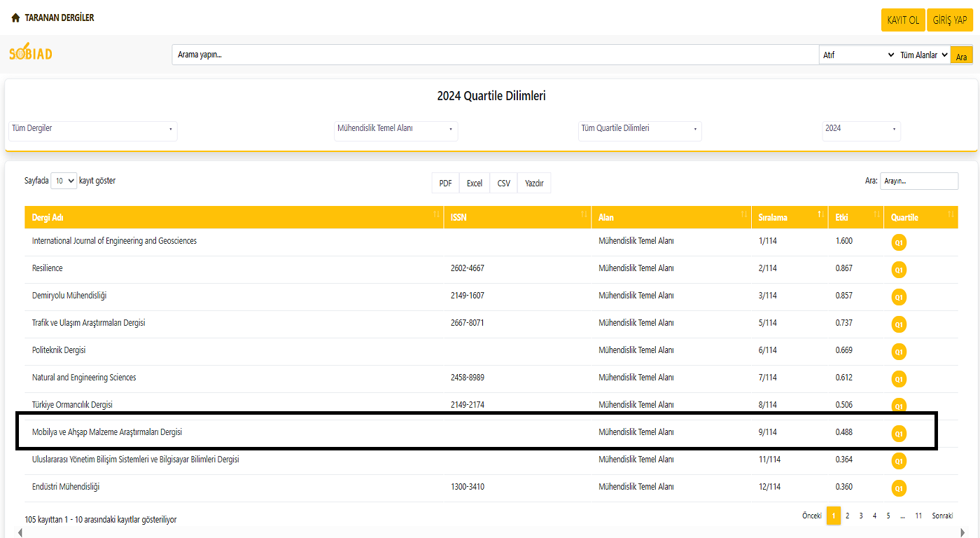Open the Mühendislik Temel Alanı filter dropdown
This screenshot has width=980, height=538.
[396, 130]
